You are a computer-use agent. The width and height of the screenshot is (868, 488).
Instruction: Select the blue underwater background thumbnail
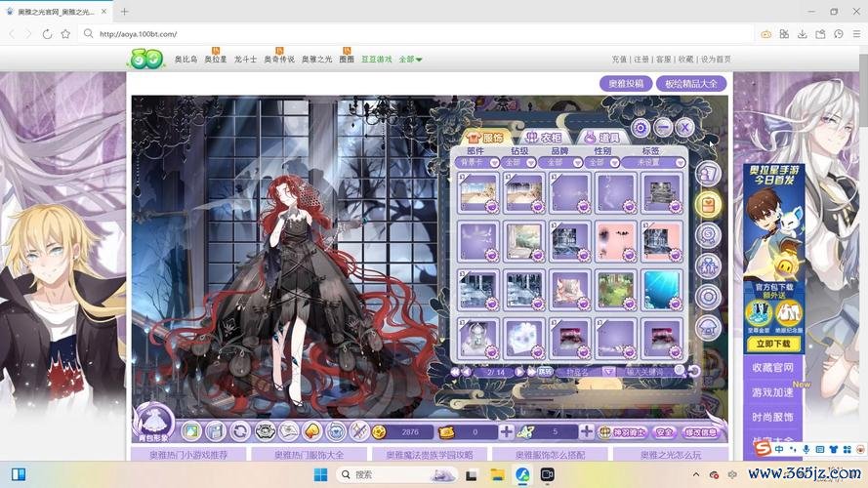(x=662, y=289)
